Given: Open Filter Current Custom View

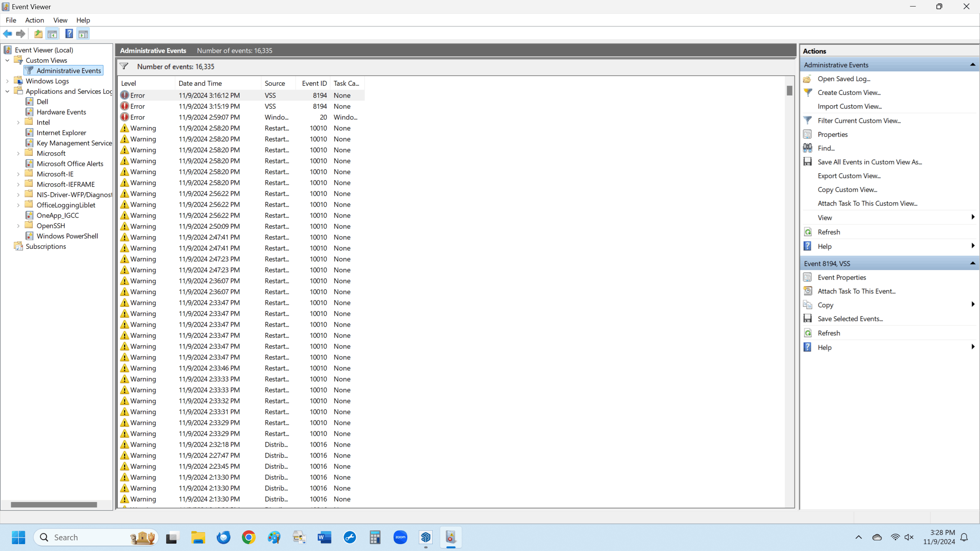Looking at the screenshot, I should coord(859,121).
